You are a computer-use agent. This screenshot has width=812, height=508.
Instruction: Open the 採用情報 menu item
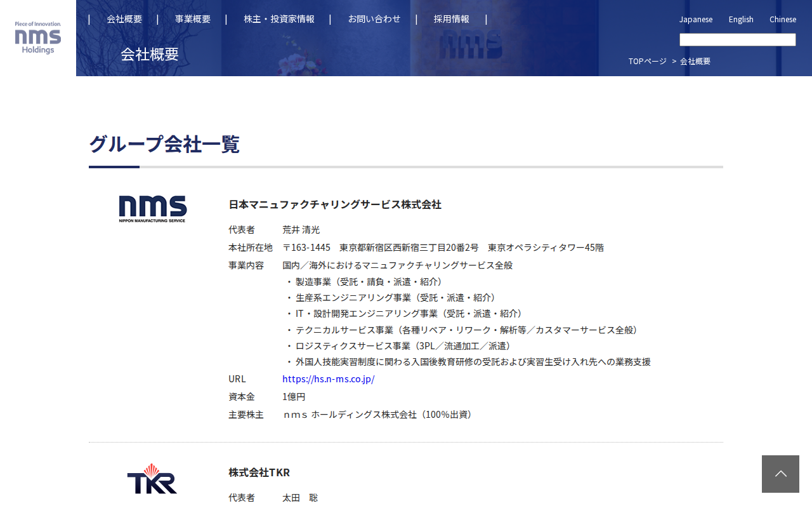pos(452,19)
